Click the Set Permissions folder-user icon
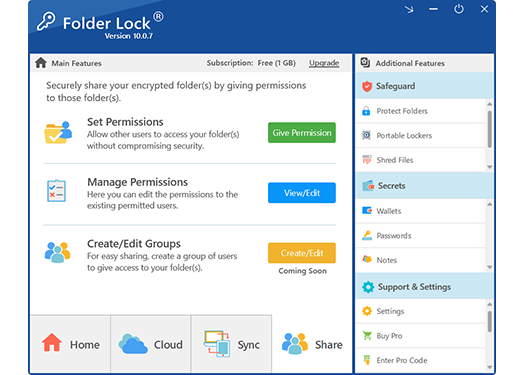The width and height of the screenshot is (525, 375). (58, 133)
